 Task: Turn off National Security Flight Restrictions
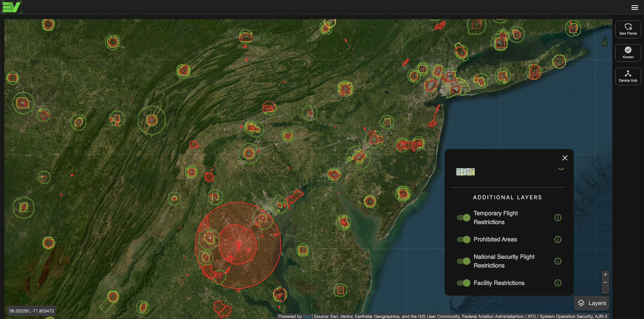pos(464,261)
